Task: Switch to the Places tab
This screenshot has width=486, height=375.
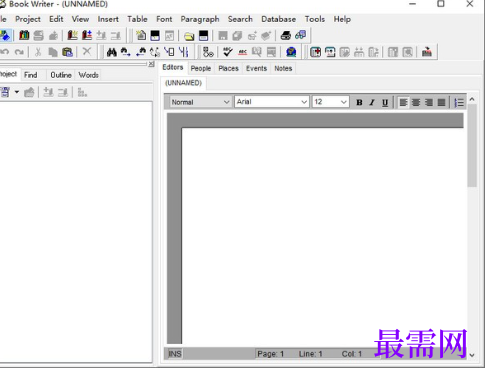Action: pyautogui.click(x=228, y=68)
